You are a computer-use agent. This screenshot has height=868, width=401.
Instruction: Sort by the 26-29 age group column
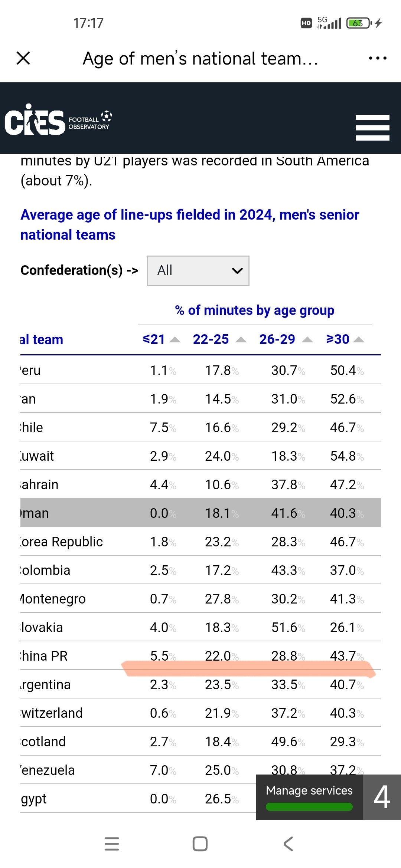click(x=286, y=339)
